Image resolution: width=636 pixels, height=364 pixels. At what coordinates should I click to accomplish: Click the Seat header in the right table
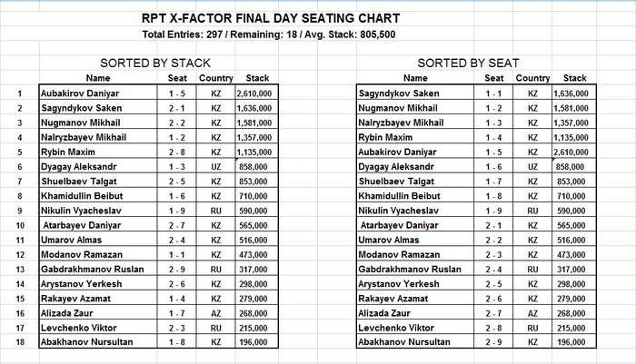click(493, 78)
